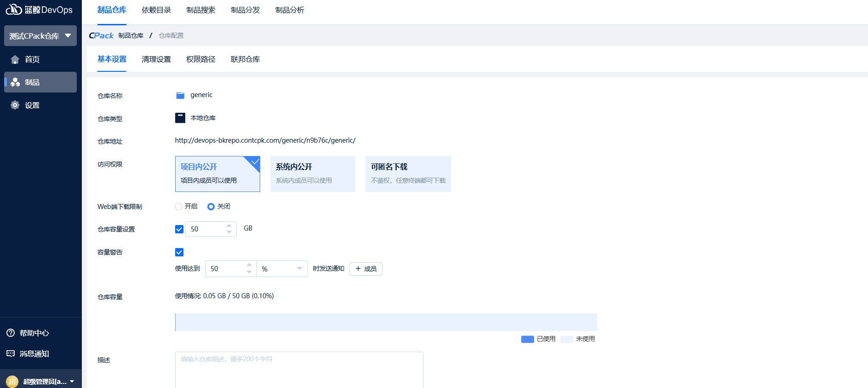The image size is (868, 388).
Task: Enable Web端下载限制 with 开启 radio
Action: tap(179, 207)
